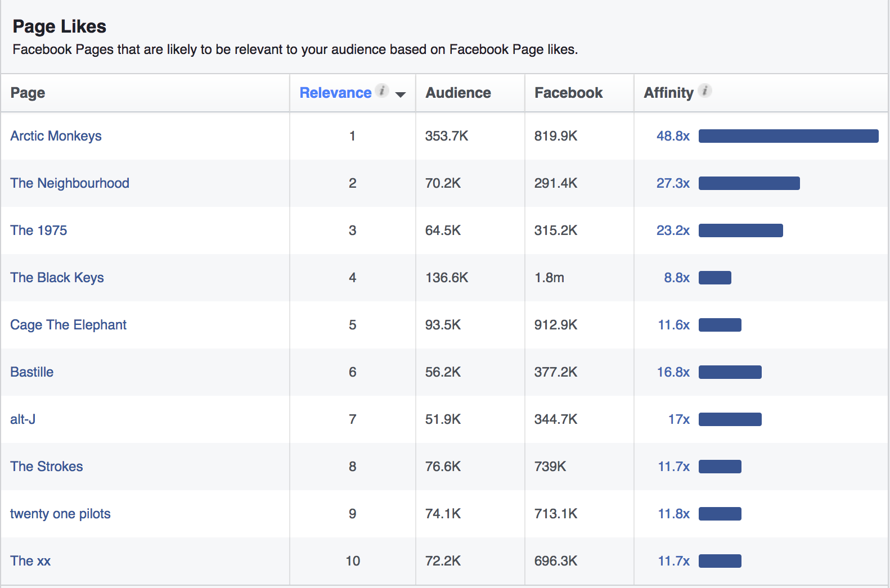
Task: Click the 315.2K Facebook value
Action: pos(556,230)
